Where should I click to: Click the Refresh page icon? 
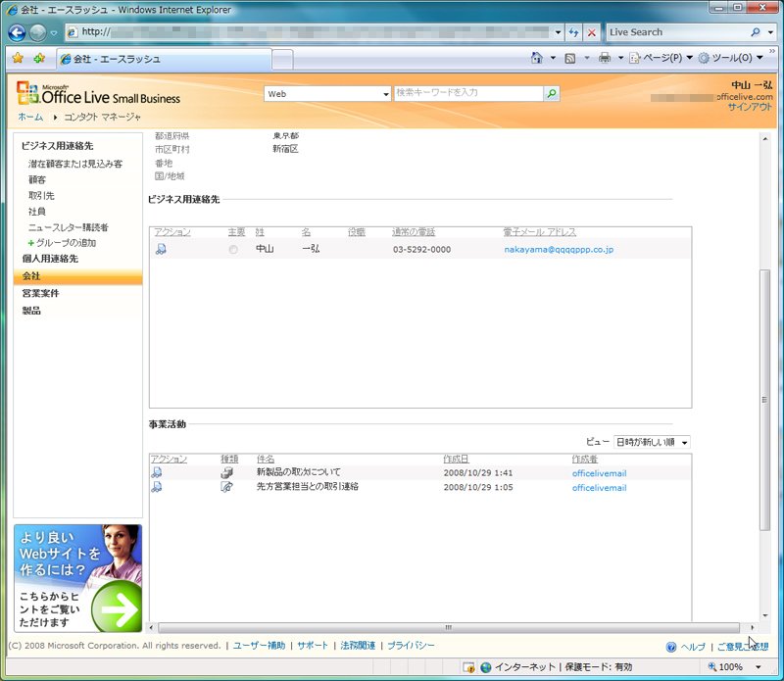(x=573, y=32)
